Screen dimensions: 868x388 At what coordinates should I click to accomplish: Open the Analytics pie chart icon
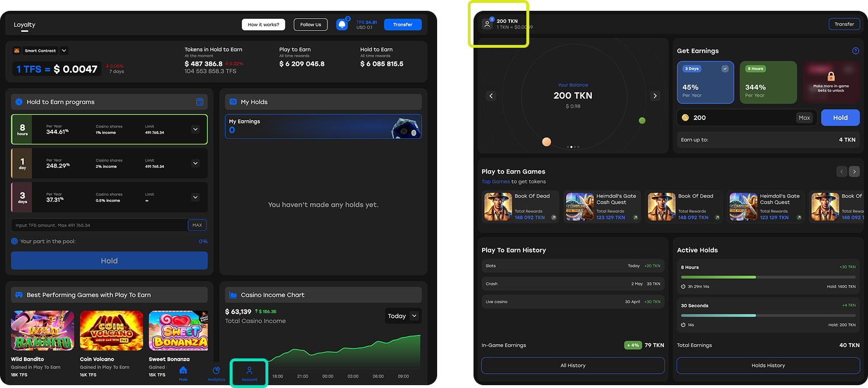coord(216,372)
